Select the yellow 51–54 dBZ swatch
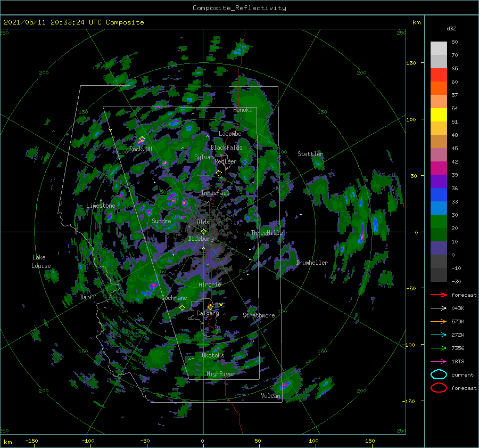The height and width of the screenshot is (448, 479). (439, 115)
